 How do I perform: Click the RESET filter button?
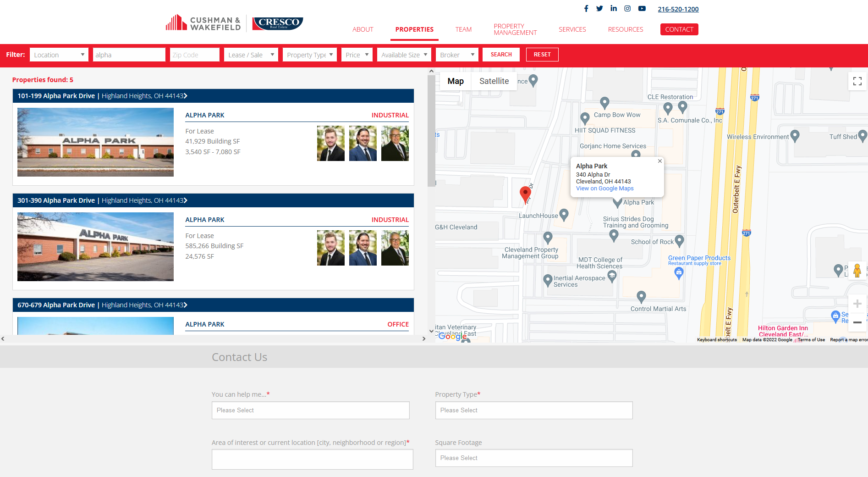tap(542, 55)
